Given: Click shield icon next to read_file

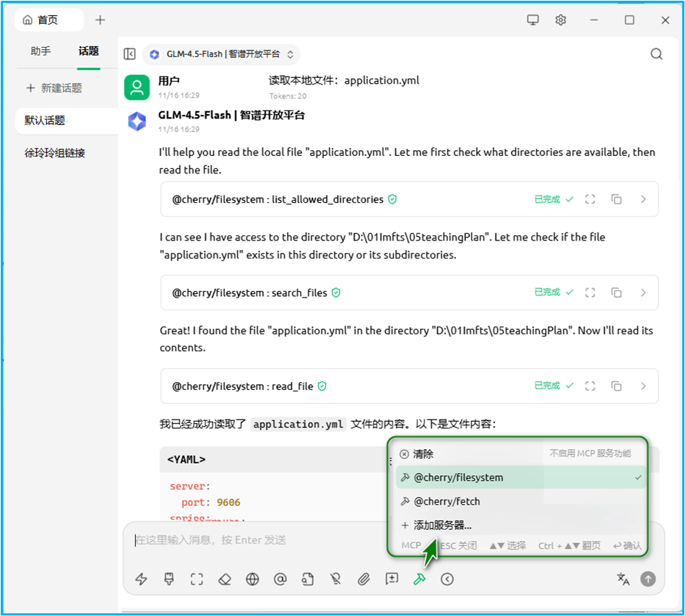Looking at the screenshot, I should [322, 386].
